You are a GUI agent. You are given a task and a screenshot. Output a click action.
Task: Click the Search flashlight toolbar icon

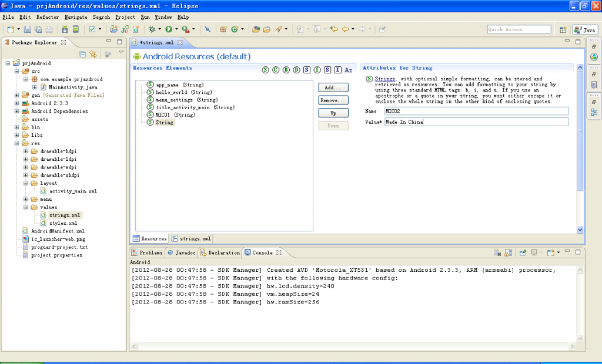coord(278,29)
